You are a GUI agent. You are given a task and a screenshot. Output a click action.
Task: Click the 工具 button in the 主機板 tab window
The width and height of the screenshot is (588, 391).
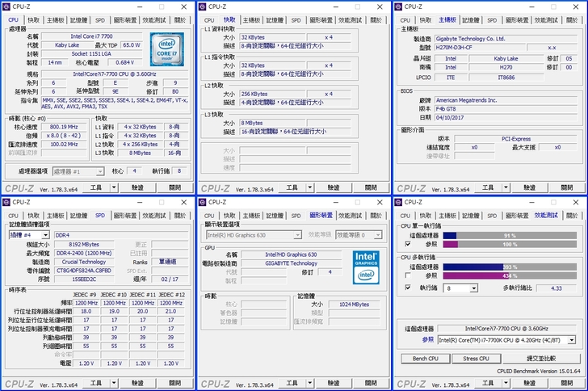coord(488,187)
